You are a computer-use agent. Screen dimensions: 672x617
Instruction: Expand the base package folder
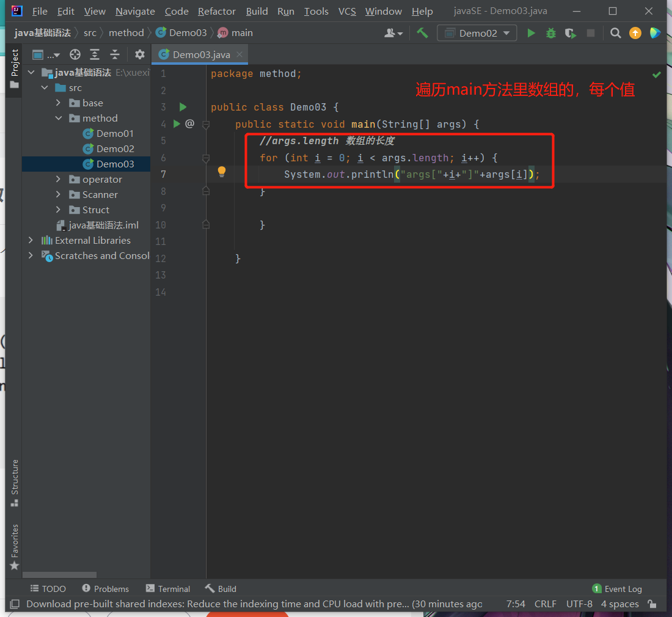pos(58,103)
